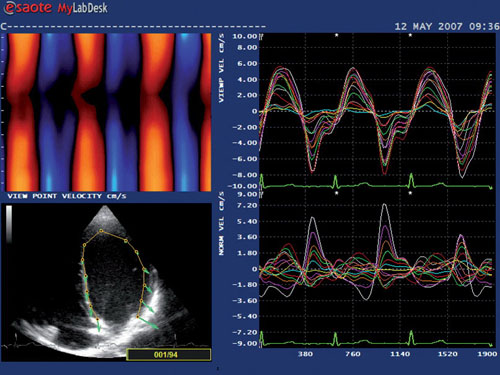Click the first asterisk marker above the upper graph
The image size is (500, 375).
tap(337, 35)
